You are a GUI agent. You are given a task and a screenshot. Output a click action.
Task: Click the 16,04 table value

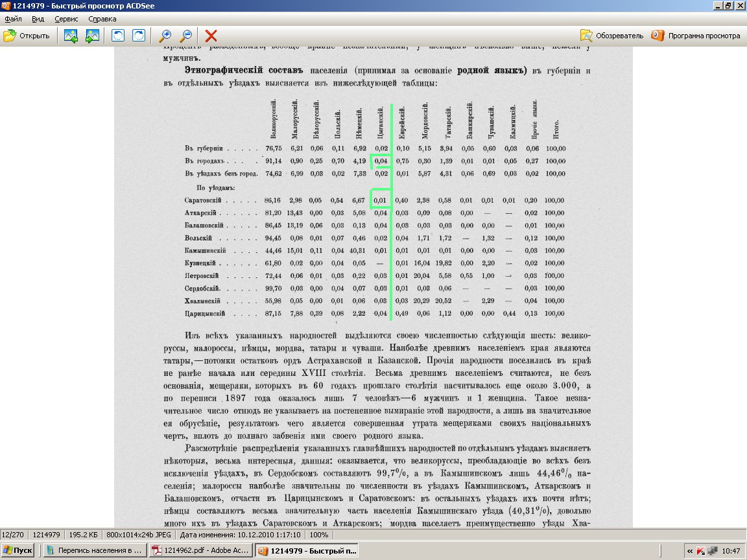tap(422, 263)
